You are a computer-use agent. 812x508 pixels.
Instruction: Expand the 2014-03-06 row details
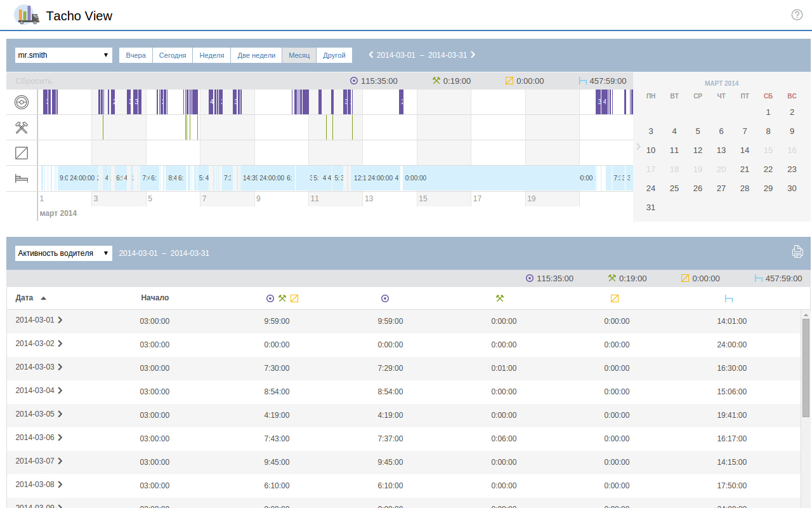click(x=60, y=438)
